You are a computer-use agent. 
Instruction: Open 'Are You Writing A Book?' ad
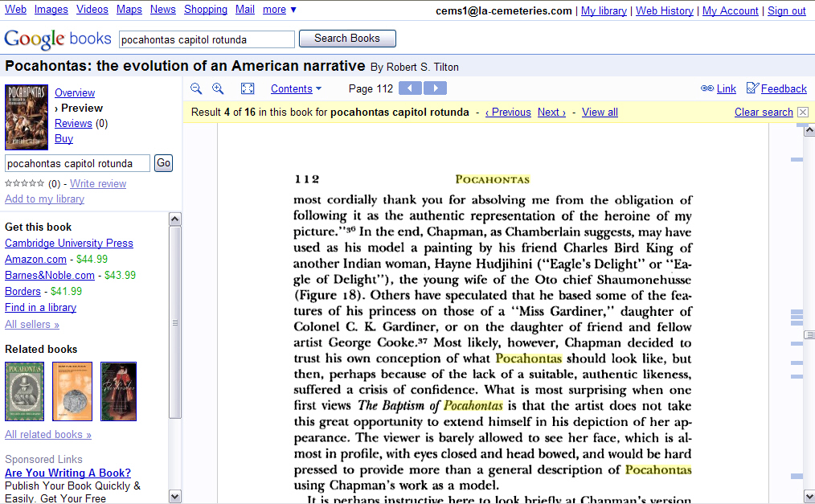[68, 473]
